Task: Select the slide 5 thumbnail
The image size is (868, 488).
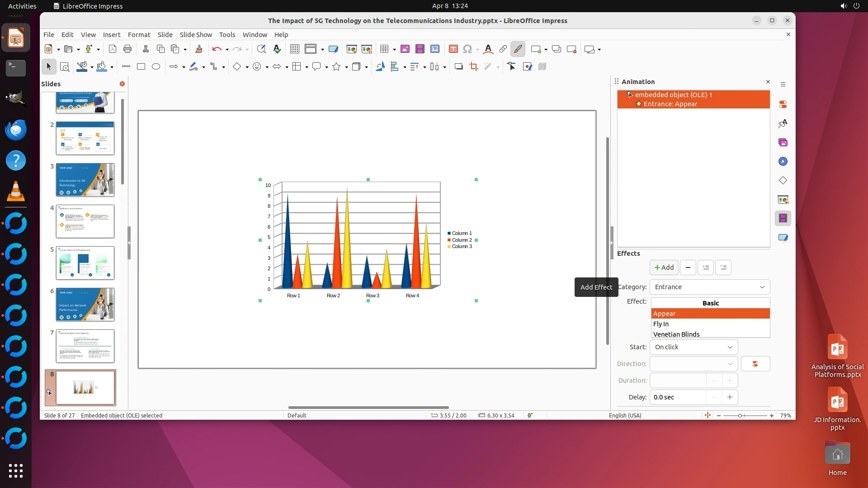Action: tap(85, 263)
